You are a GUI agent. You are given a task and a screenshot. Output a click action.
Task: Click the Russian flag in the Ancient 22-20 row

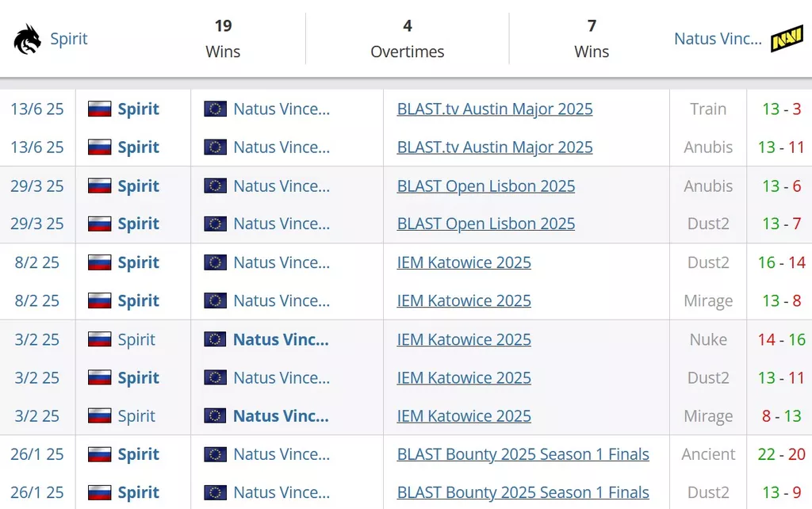tap(99, 454)
